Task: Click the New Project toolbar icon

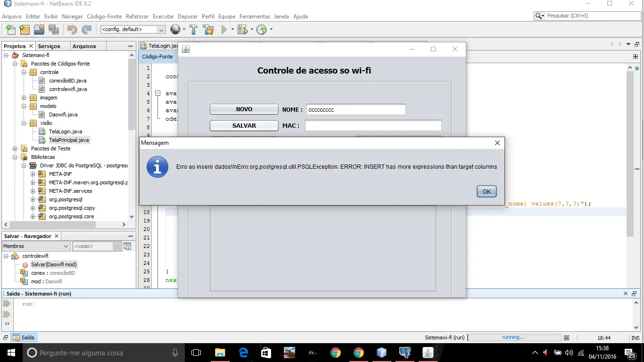Action: coord(24,29)
